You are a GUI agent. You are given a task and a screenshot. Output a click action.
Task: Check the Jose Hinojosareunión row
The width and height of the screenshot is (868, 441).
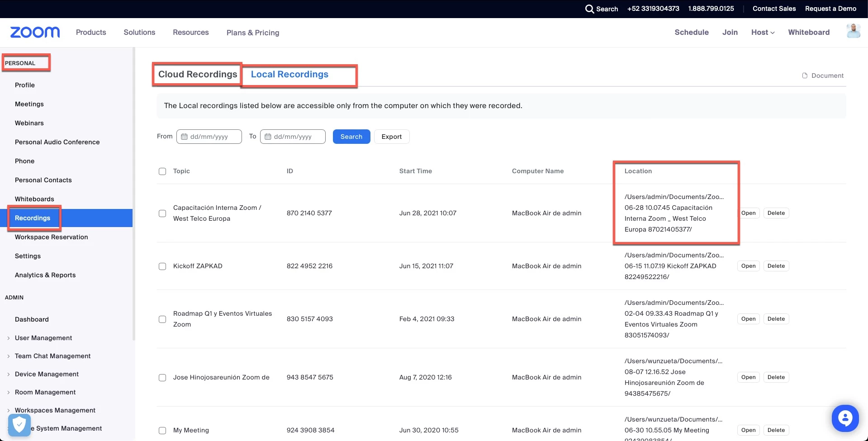(162, 378)
